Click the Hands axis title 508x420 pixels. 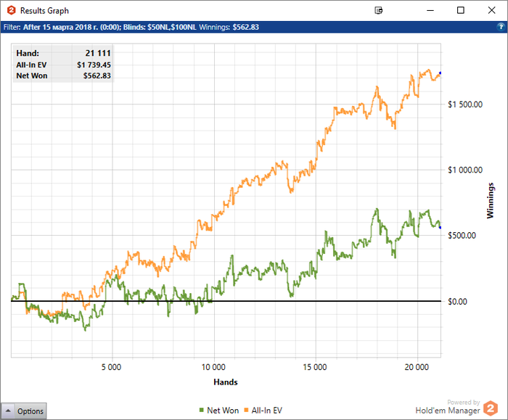[226, 382]
